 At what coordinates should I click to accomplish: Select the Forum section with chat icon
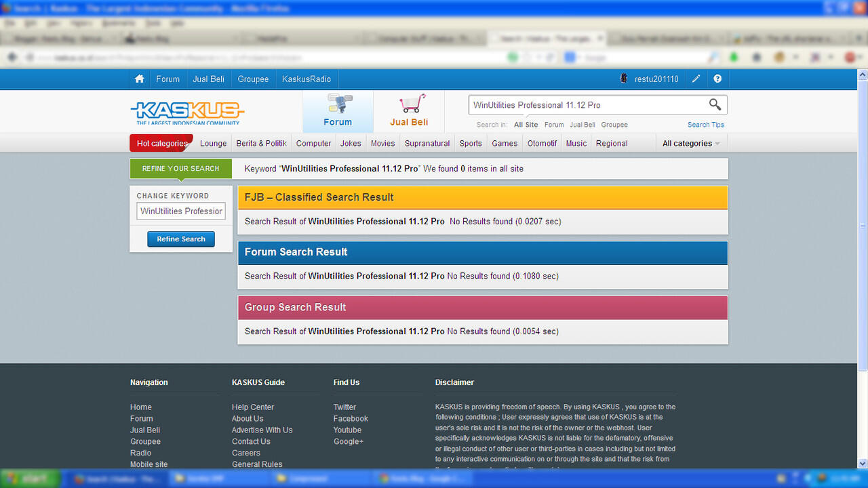pyautogui.click(x=338, y=111)
